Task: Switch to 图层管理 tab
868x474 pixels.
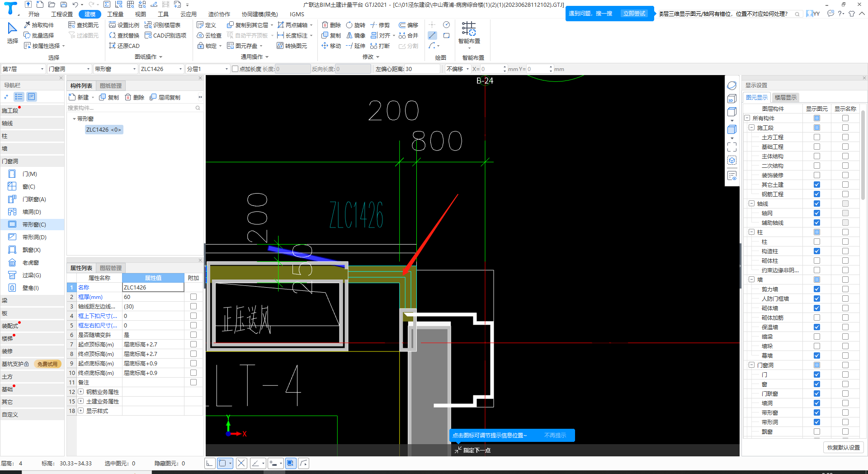Action: (x=111, y=268)
